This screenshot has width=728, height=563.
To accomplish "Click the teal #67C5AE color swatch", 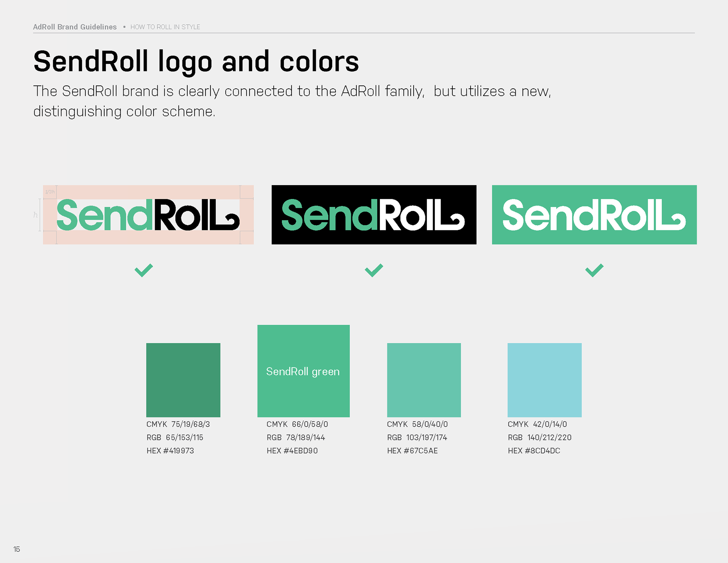I will click(424, 380).
